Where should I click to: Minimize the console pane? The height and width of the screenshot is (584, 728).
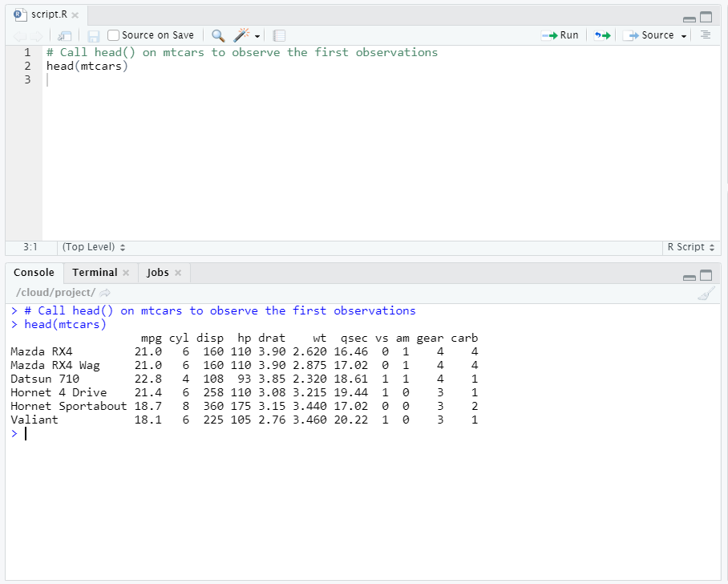point(690,278)
